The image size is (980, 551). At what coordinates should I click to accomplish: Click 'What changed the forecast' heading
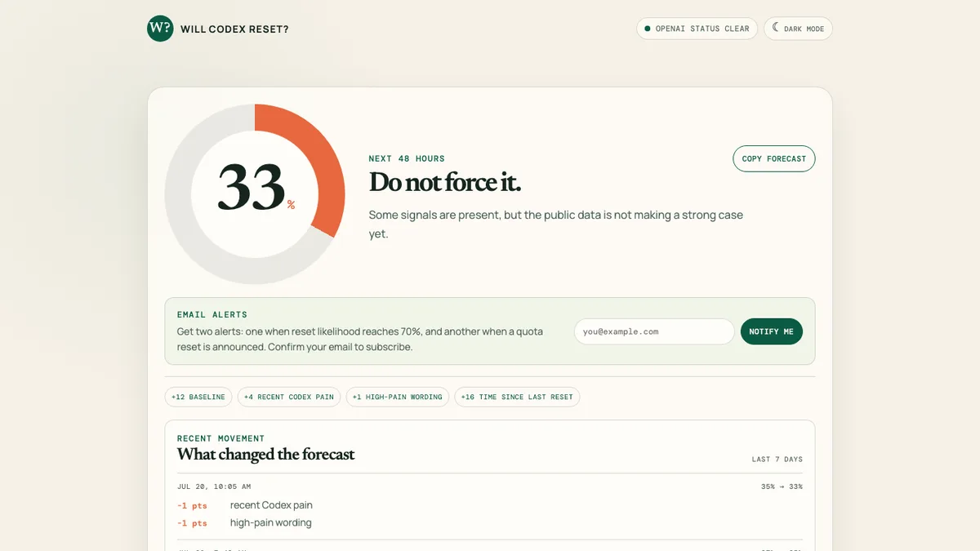tap(265, 455)
